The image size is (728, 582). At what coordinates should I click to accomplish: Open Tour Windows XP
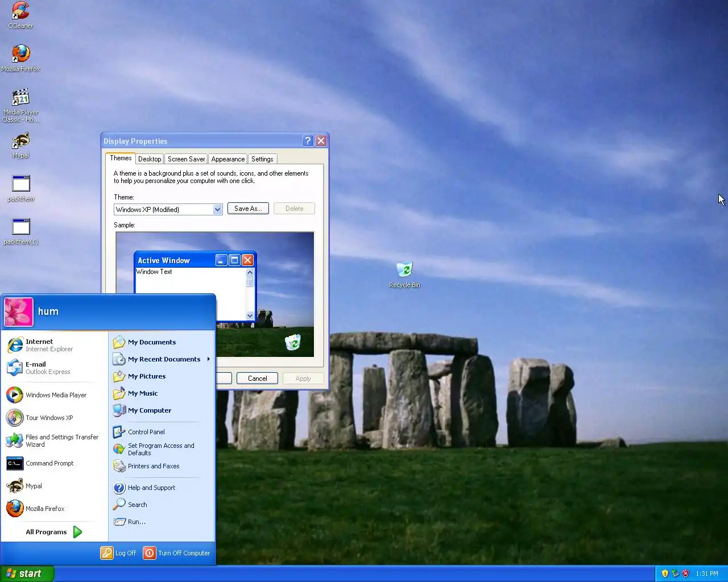(x=55, y=418)
